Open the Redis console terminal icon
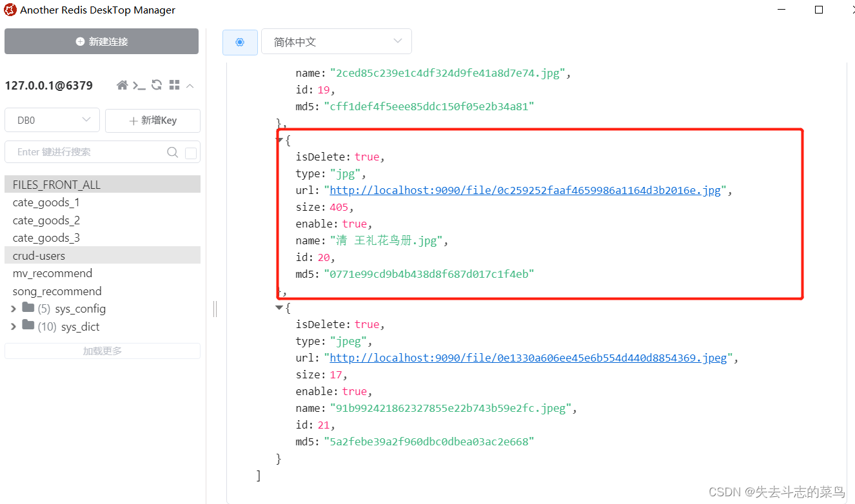 [139, 85]
